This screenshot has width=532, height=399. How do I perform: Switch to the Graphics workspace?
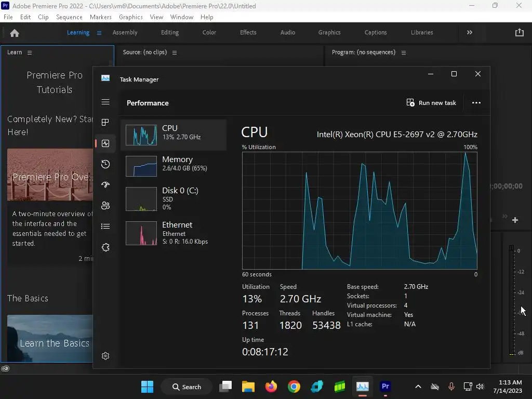coord(329,33)
